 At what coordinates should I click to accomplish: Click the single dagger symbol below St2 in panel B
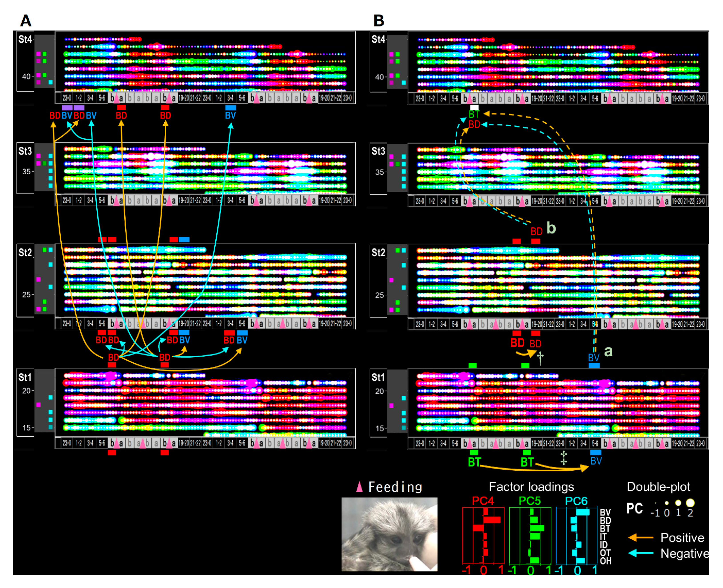click(540, 358)
